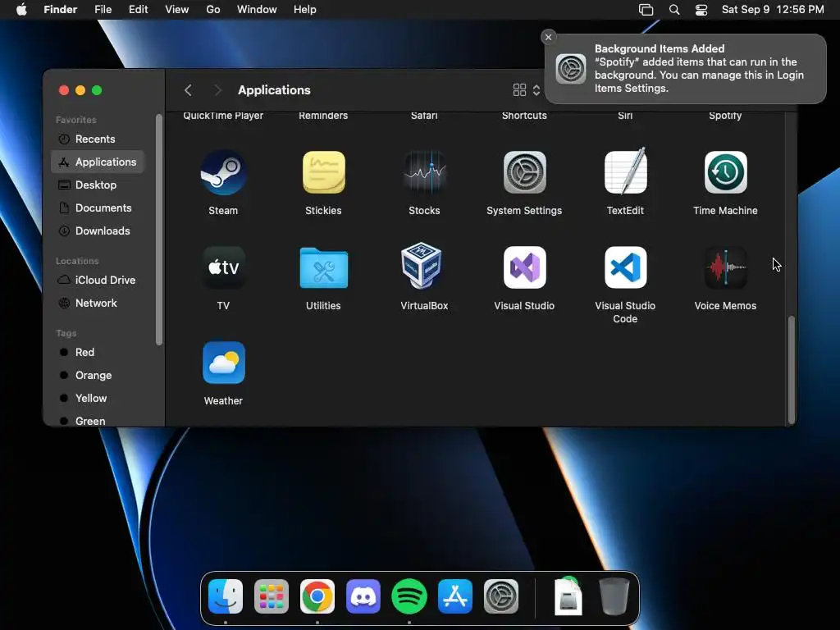Click the date and time in menu bar

click(x=773, y=10)
